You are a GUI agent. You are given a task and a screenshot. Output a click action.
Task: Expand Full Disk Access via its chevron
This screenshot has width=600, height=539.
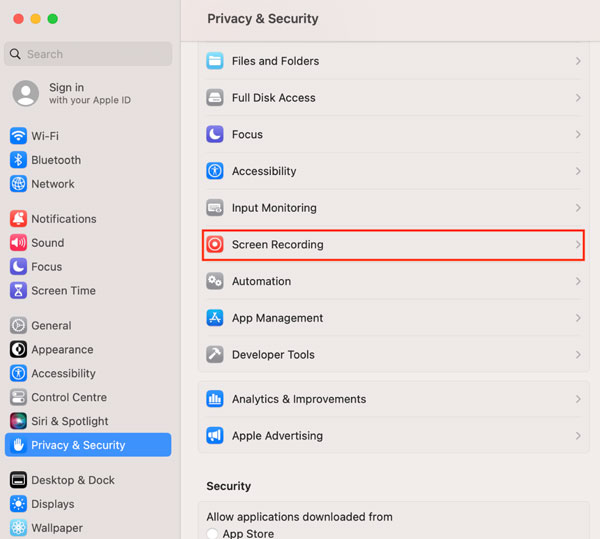tap(578, 98)
